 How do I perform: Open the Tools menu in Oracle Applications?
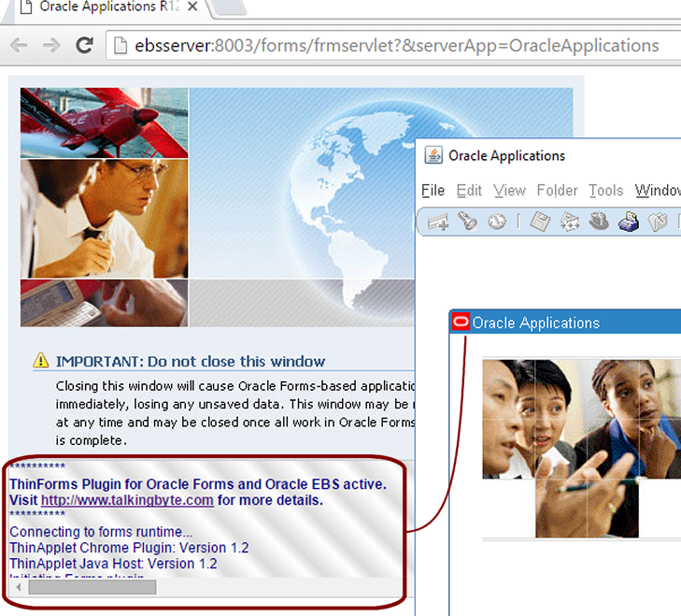606,191
